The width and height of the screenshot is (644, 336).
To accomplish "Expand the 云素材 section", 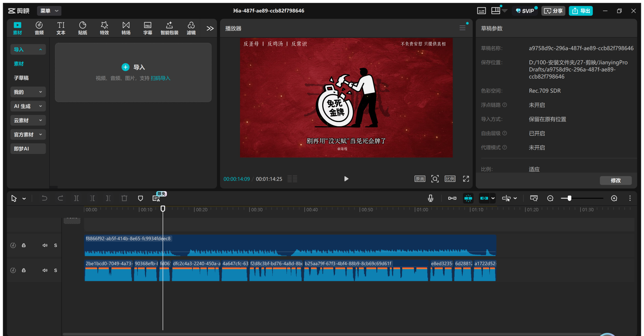I will tap(28, 120).
